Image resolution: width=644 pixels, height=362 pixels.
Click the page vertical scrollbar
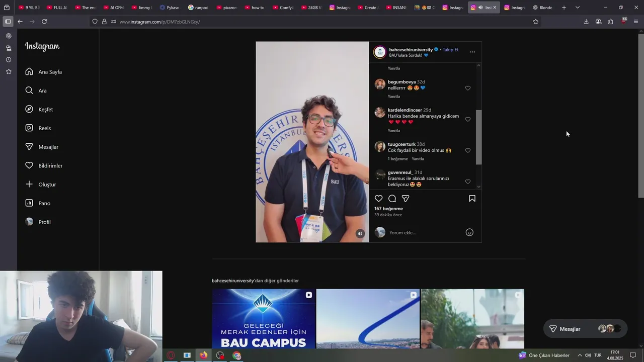point(640,116)
